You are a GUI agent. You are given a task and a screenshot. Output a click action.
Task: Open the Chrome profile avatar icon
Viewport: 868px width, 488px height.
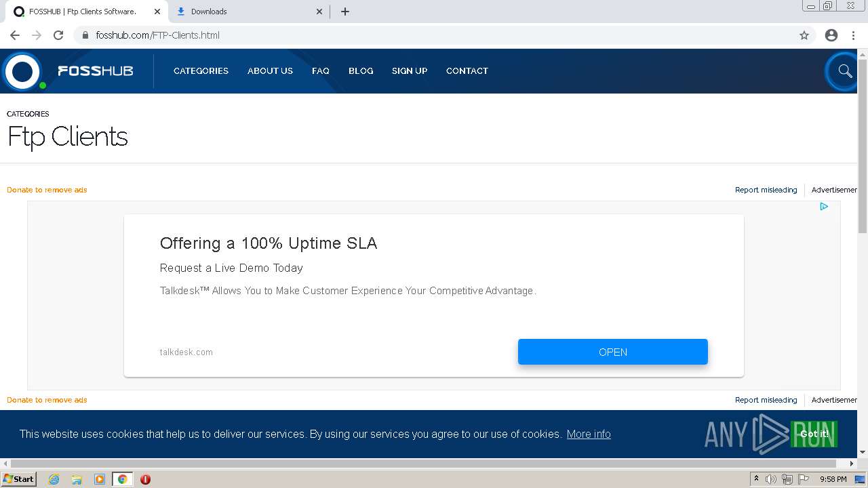coord(831,35)
